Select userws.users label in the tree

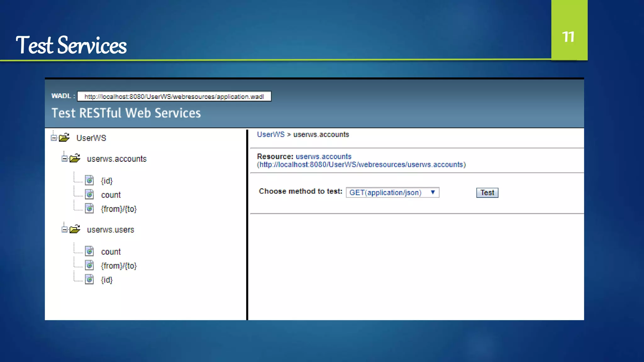click(110, 230)
